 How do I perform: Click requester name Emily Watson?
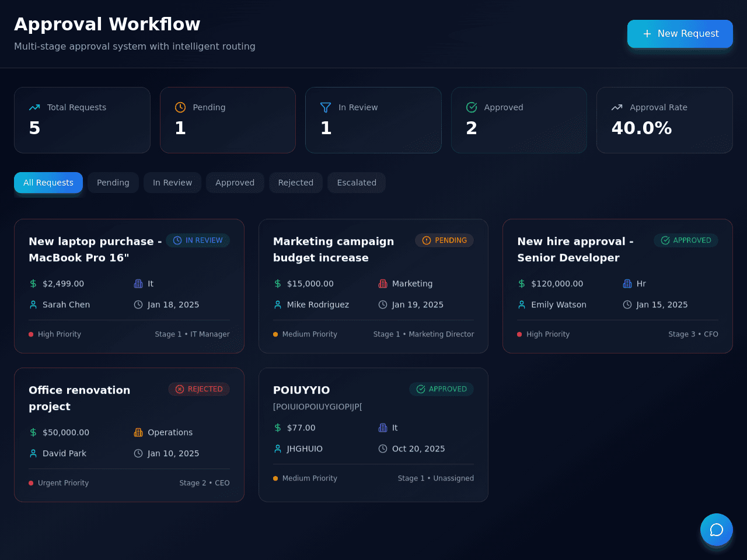[558, 304]
